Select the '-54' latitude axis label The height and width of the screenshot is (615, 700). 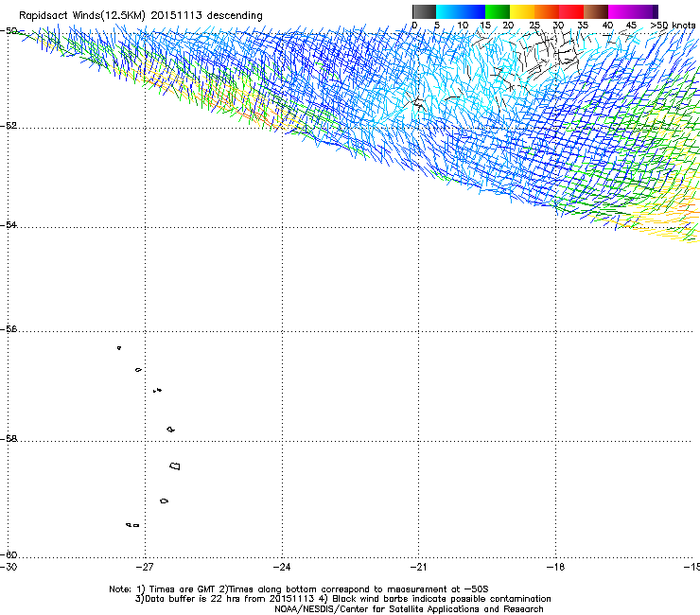pos(9,224)
